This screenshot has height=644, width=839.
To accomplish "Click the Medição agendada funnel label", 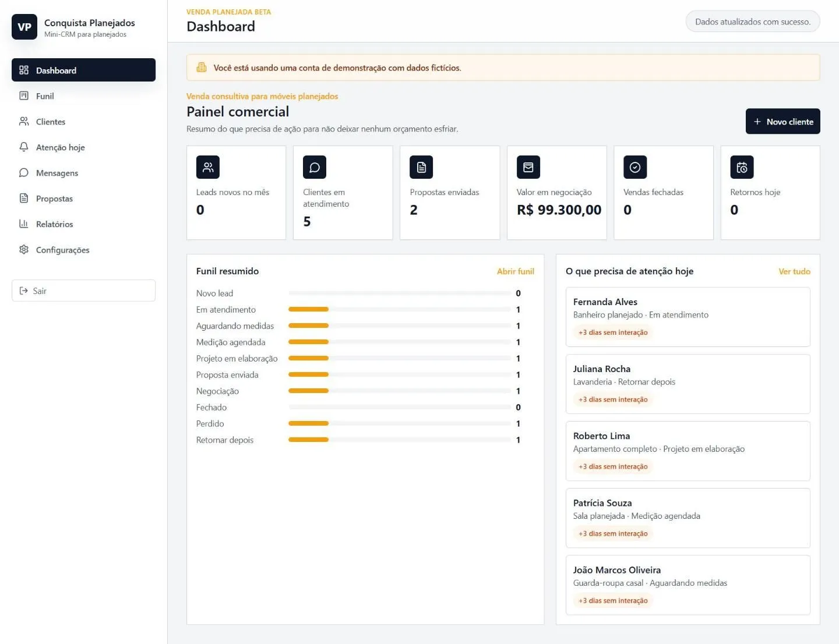I will 231,342.
